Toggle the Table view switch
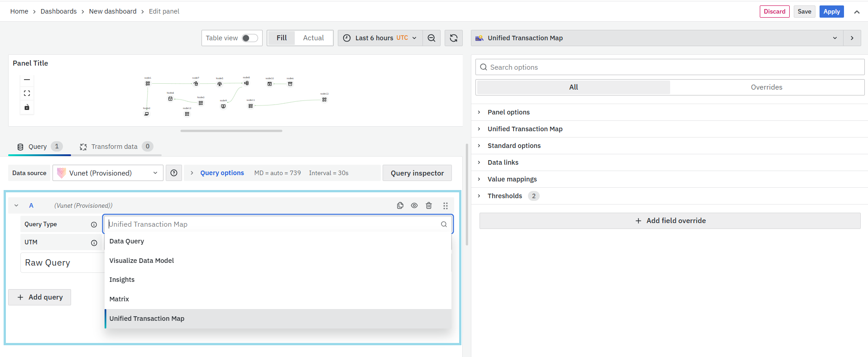The width and height of the screenshot is (868, 357). [x=249, y=38]
